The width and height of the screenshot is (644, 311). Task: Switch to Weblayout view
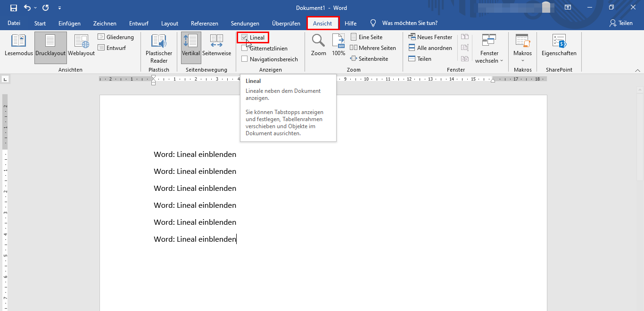[x=82, y=46]
